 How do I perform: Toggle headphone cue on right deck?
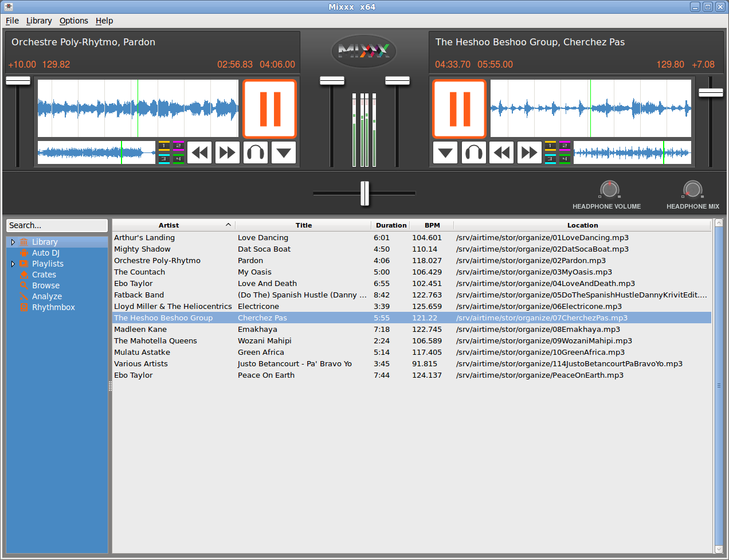pyautogui.click(x=473, y=152)
